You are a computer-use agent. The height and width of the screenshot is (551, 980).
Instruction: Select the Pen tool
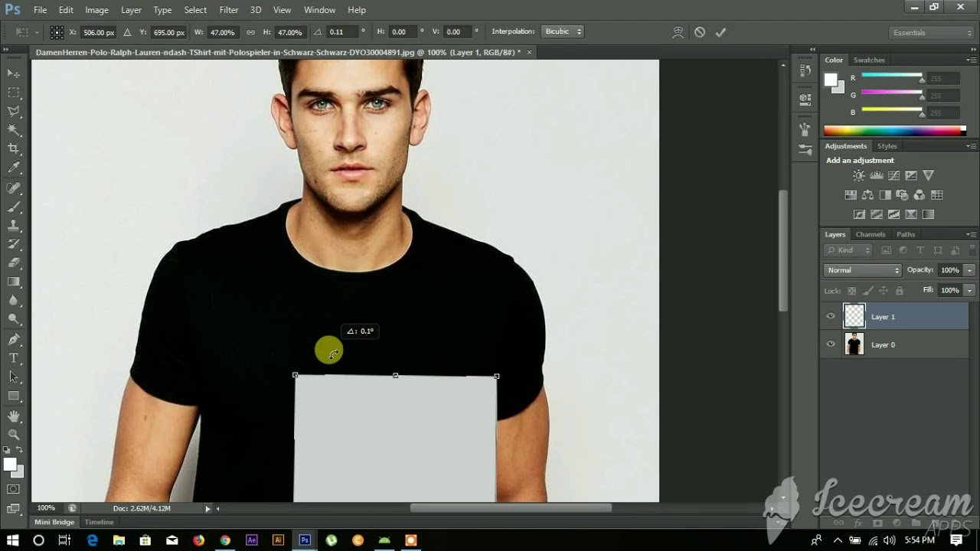coord(14,339)
